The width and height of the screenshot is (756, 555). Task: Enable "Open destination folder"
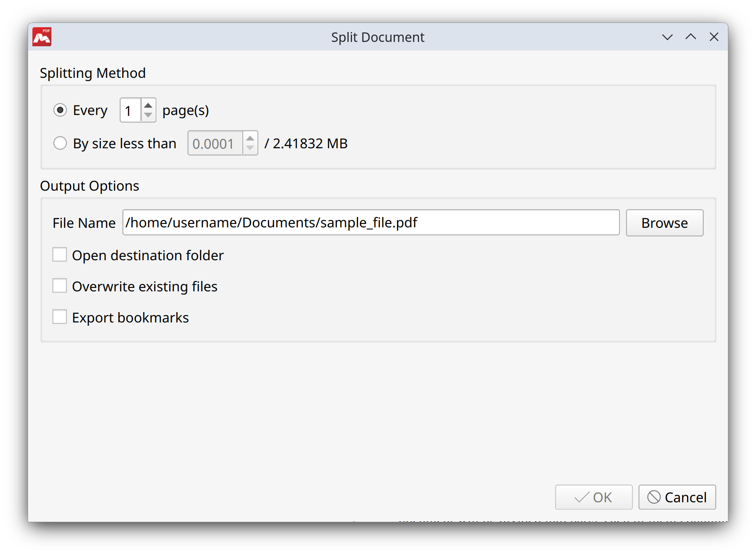click(60, 255)
